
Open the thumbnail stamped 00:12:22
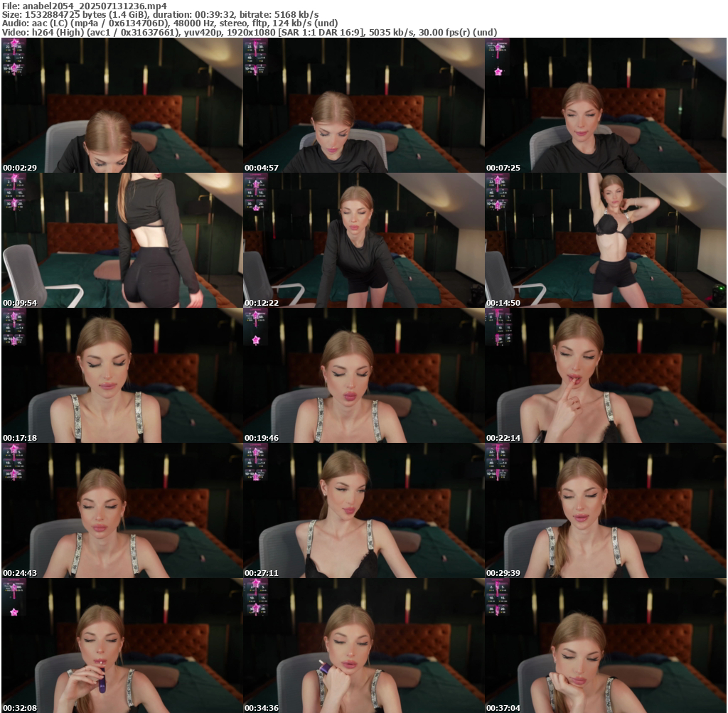(x=363, y=240)
